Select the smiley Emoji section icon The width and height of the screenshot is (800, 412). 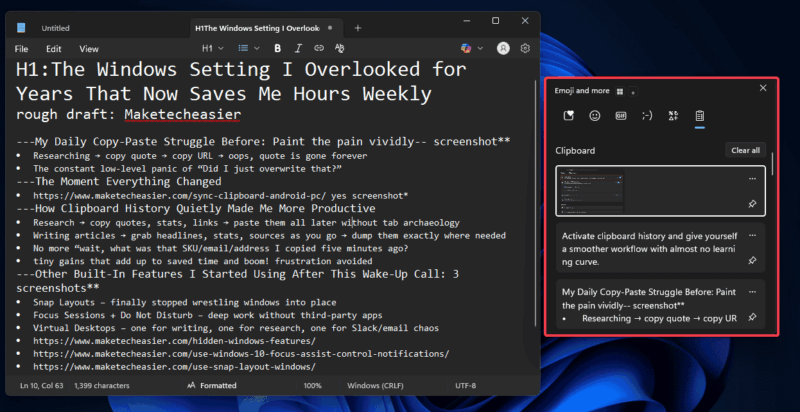[594, 116]
